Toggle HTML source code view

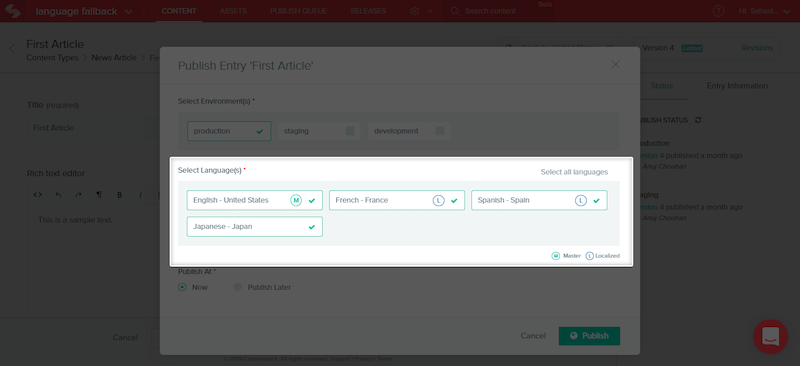coord(37,195)
